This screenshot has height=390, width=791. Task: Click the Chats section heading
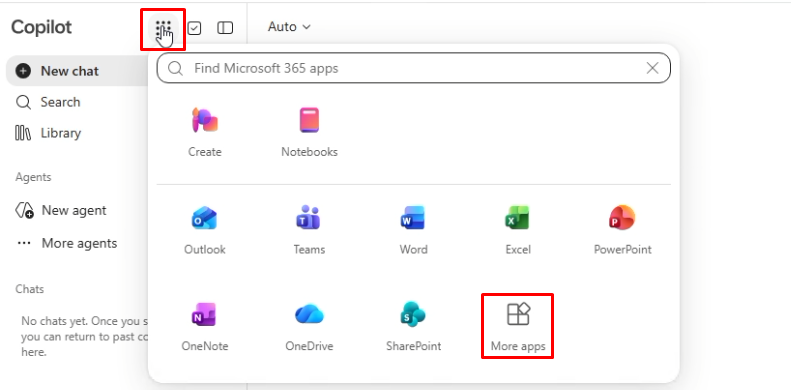(x=29, y=289)
